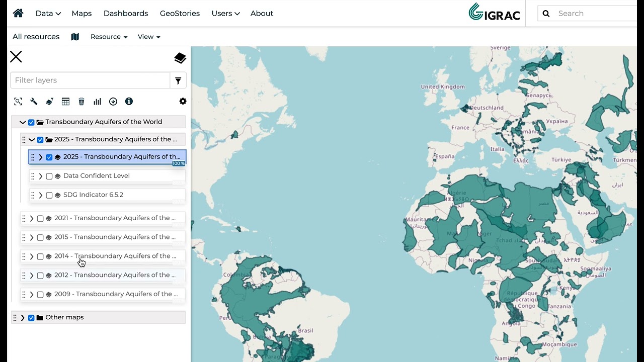This screenshot has width=644, height=362.
Task: Click drag handle of Other maps group
Action: click(x=15, y=318)
